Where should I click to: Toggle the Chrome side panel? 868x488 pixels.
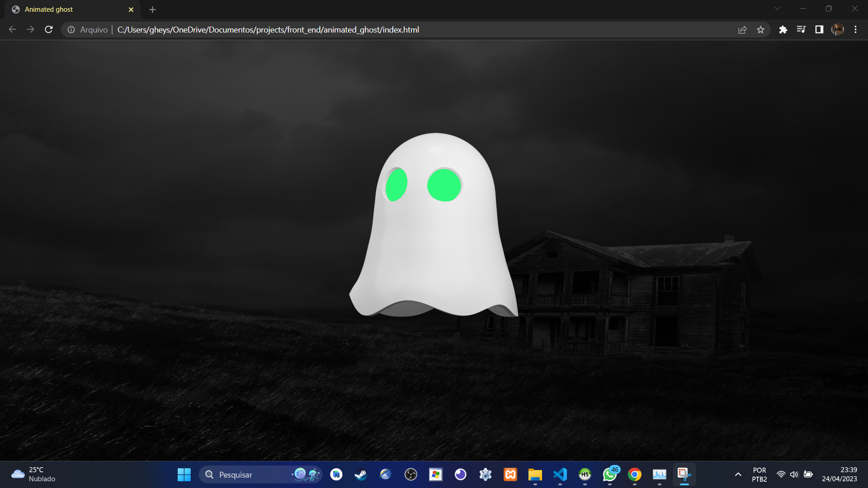click(819, 30)
